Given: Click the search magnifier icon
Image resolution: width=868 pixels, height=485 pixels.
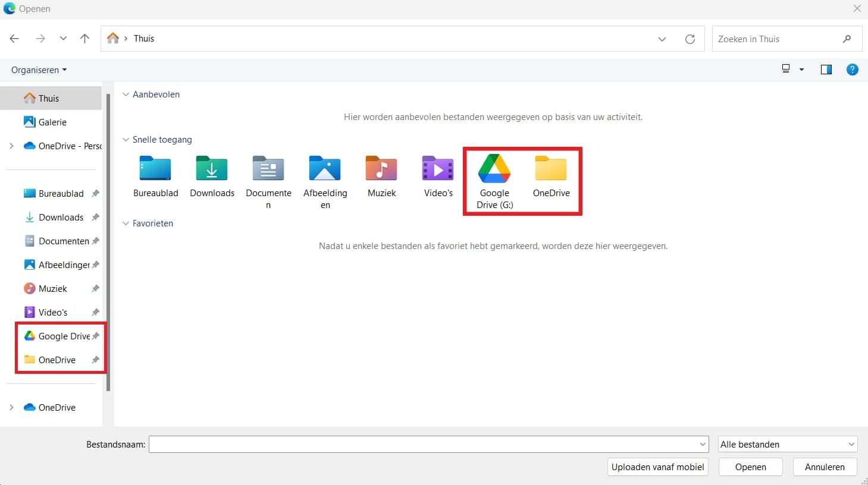Looking at the screenshot, I should pyautogui.click(x=847, y=39).
